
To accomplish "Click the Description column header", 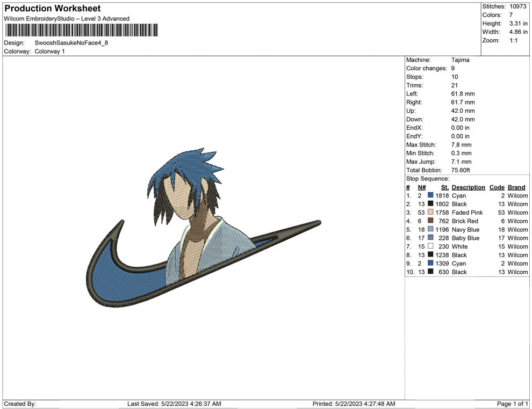I will coord(468,187).
